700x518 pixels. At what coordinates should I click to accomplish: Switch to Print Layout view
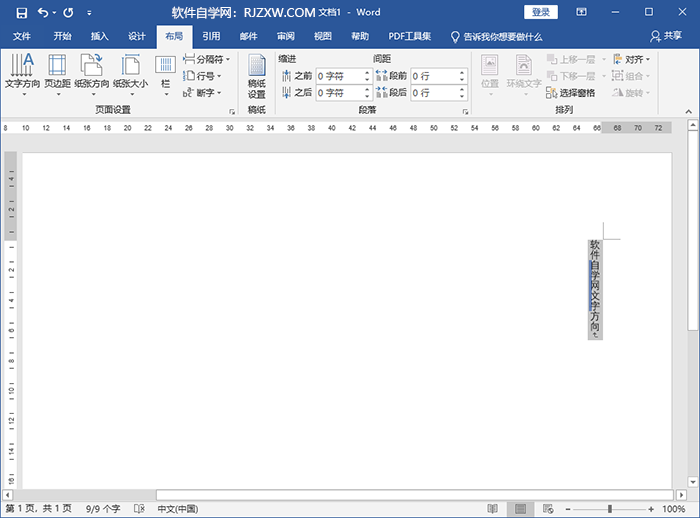click(x=520, y=509)
